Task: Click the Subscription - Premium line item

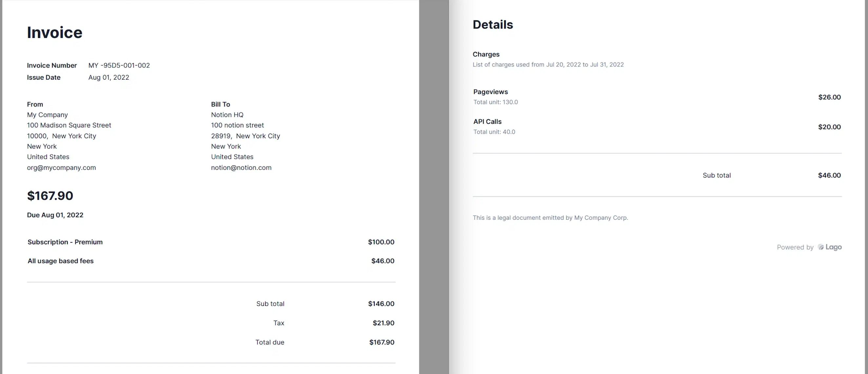Action: coord(65,242)
